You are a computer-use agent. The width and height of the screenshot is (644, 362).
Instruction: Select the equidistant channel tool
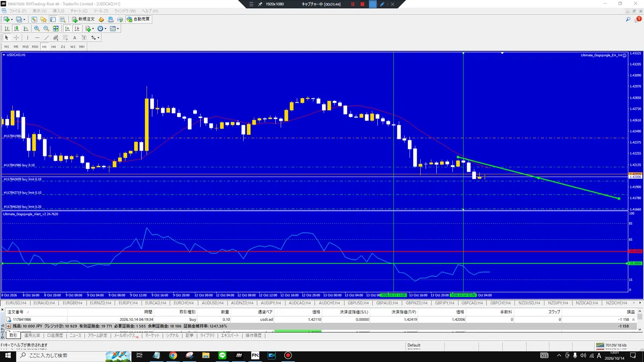[56, 38]
